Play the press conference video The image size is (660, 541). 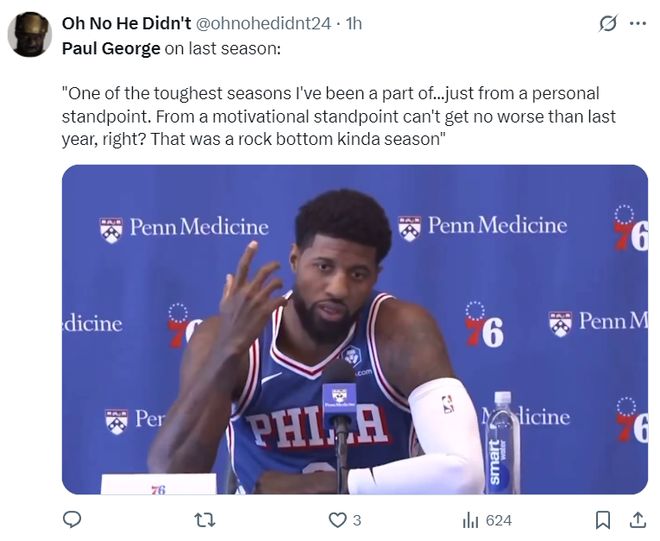(354, 329)
